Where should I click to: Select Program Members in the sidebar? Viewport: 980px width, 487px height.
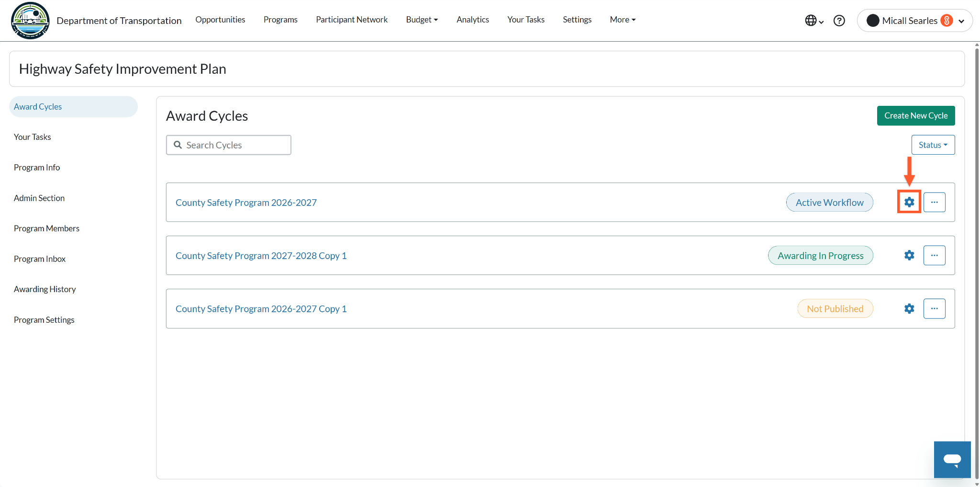46,228
